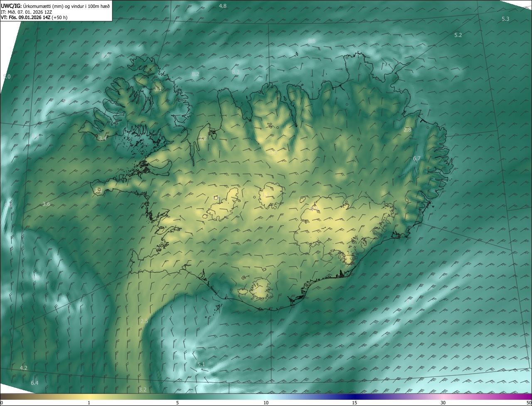Click the 5.1 value label on the map
532x406 pixels.
pyautogui.click(x=201, y=364)
